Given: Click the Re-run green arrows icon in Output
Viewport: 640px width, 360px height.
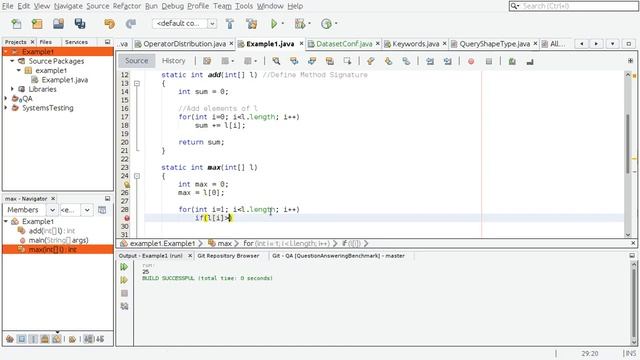Looking at the screenshot, I should click(124, 267).
